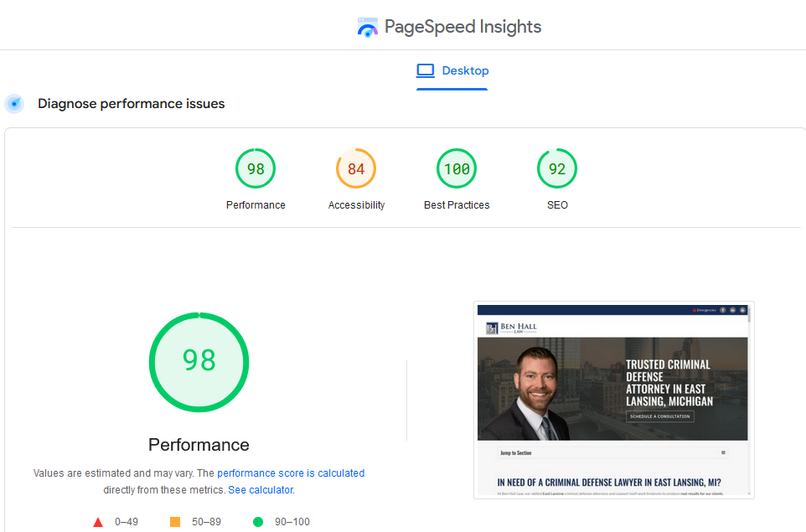Viewport: 806px width, 532px height.
Task: Click the large 98 Performance ring gauge
Action: click(x=199, y=362)
